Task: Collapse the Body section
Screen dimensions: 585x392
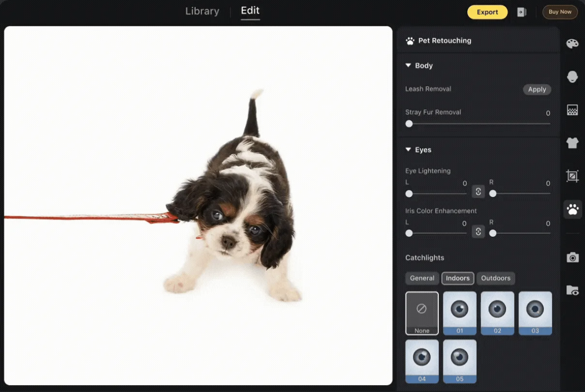Action: point(408,66)
